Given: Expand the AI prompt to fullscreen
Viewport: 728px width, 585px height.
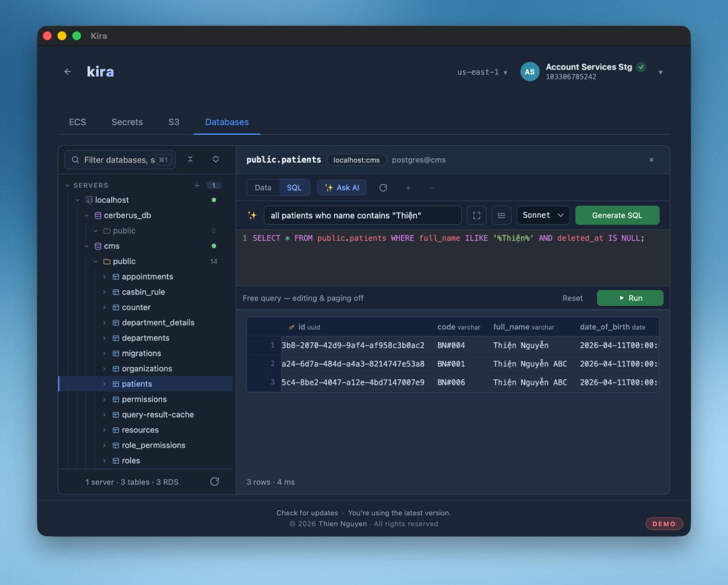Looking at the screenshot, I should point(476,215).
